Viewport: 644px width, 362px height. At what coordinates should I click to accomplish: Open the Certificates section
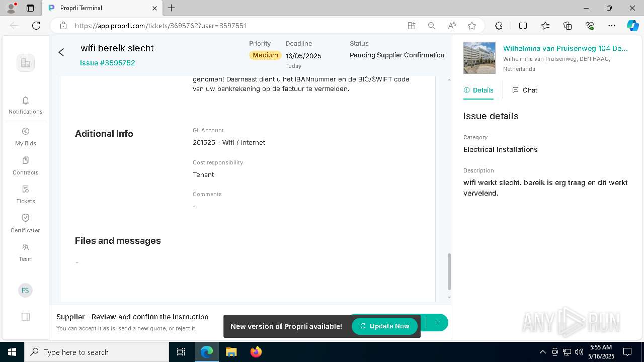coord(26,224)
